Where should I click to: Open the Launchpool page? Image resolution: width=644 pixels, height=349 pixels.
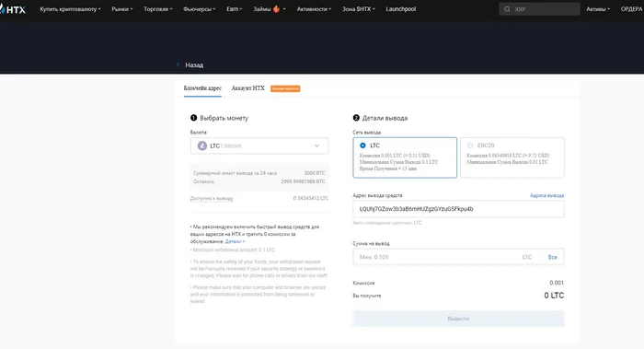[x=401, y=9]
